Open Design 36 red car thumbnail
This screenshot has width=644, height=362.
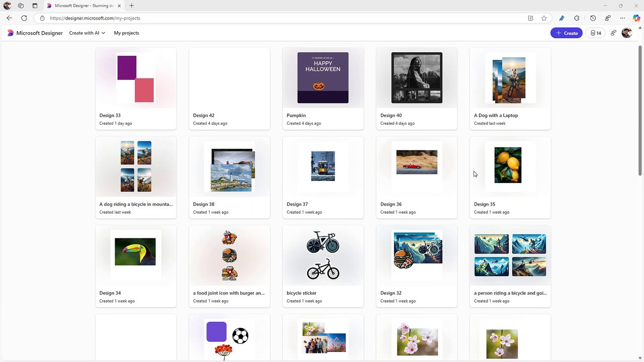[x=417, y=167]
